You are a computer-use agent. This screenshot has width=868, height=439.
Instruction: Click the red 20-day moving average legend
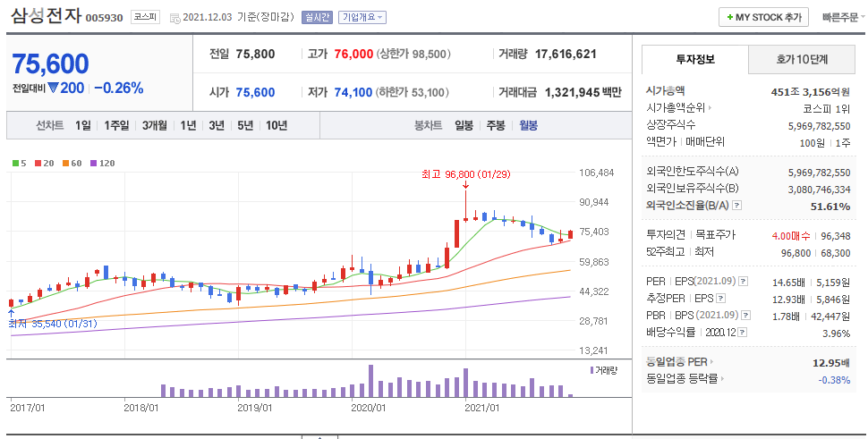[x=44, y=163]
